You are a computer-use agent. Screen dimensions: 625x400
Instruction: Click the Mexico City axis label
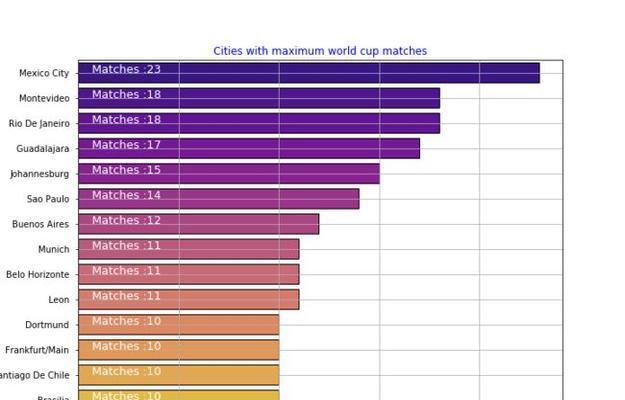pyautogui.click(x=44, y=73)
